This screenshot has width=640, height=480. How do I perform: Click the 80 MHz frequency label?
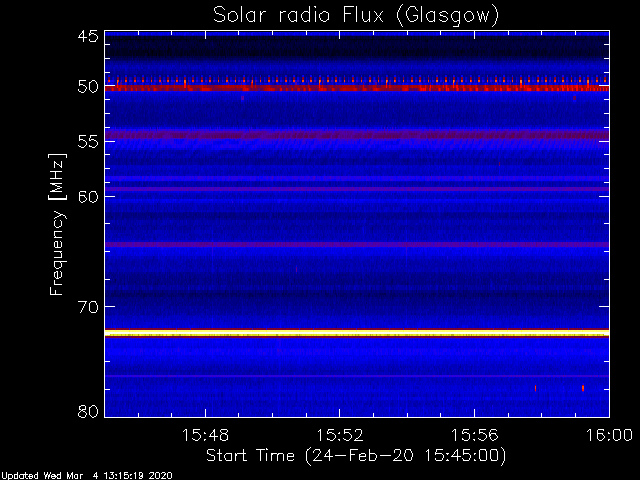88,411
